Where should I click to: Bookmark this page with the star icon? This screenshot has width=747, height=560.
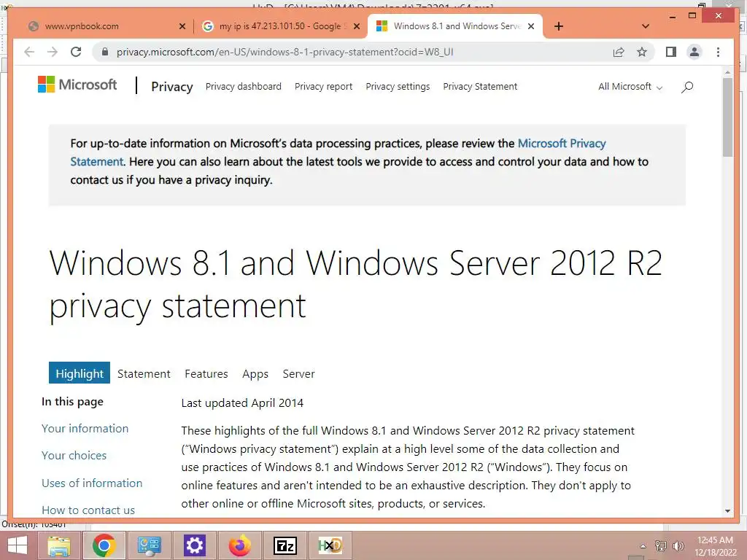(642, 52)
